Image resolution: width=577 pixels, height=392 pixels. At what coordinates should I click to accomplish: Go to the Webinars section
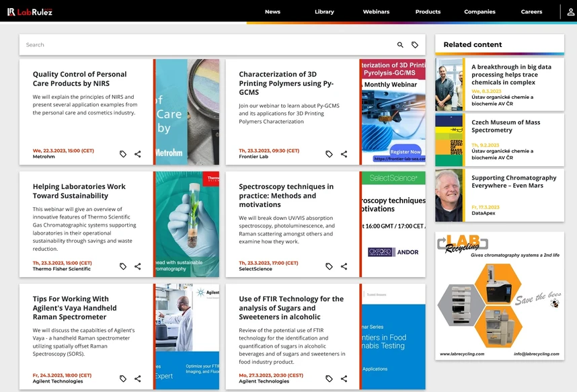(x=376, y=12)
